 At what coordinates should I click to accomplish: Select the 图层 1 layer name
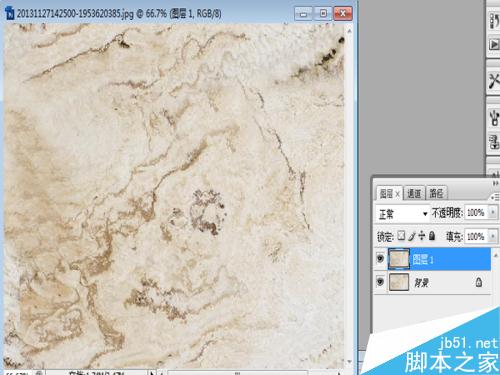tap(423, 259)
